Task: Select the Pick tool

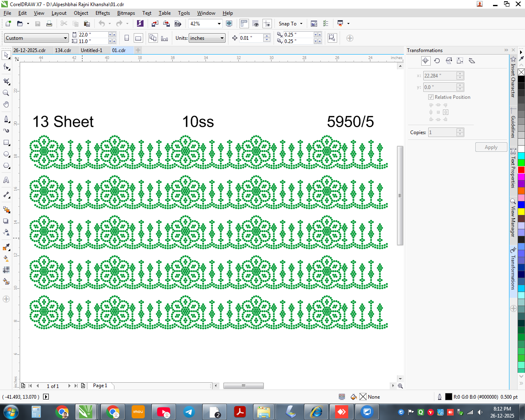Action: (x=6, y=55)
